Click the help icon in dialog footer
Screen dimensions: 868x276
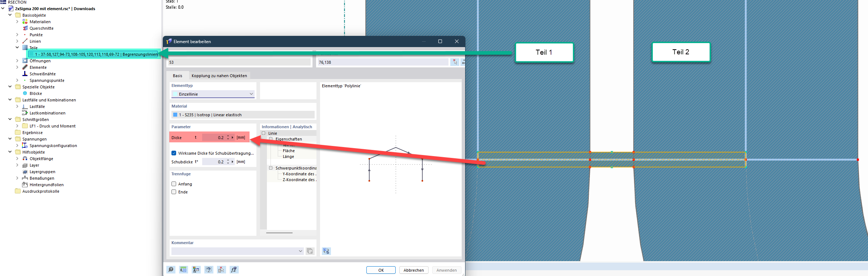point(171,270)
